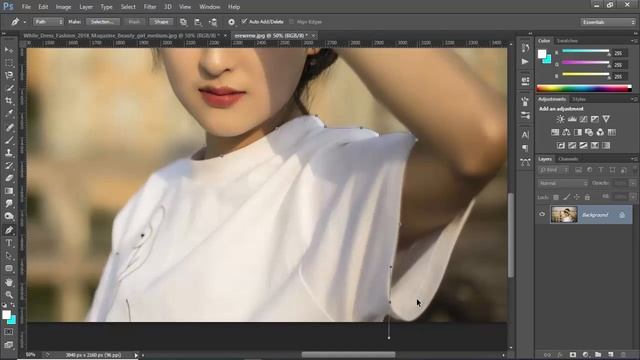Open the Essentials workspace dropdown

pos(608,22)
